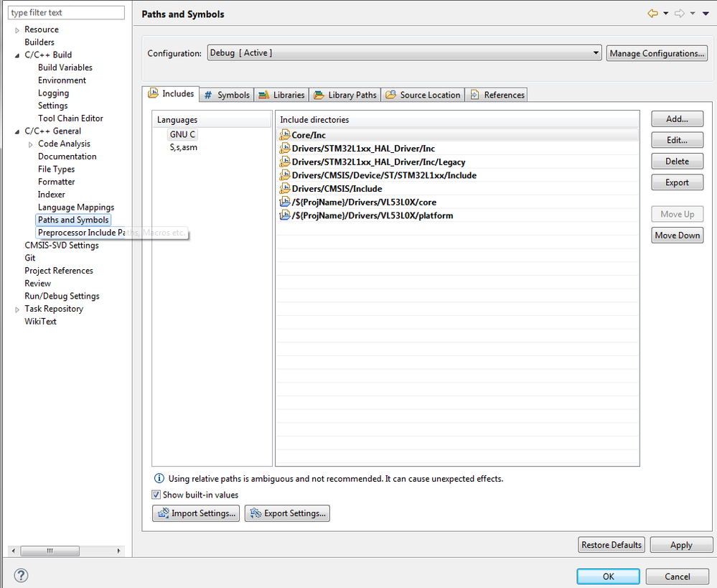The image size is (717, 588).
Task: Open the Configuration dropdown
Action: point(404,52)
